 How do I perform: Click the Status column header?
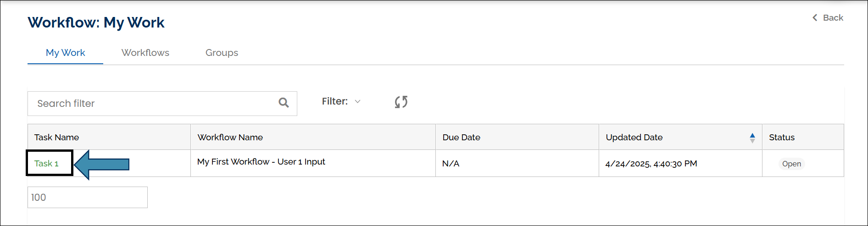pyautogui.click(x=781, y=138)
